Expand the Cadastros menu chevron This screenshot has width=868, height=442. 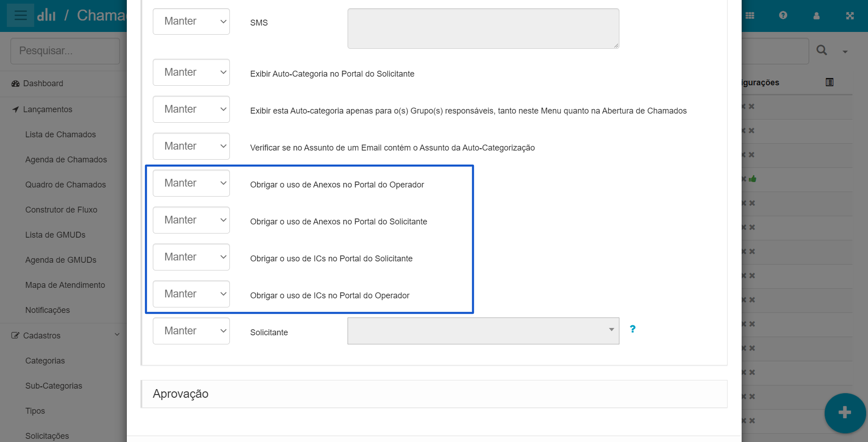click(117, 335)
